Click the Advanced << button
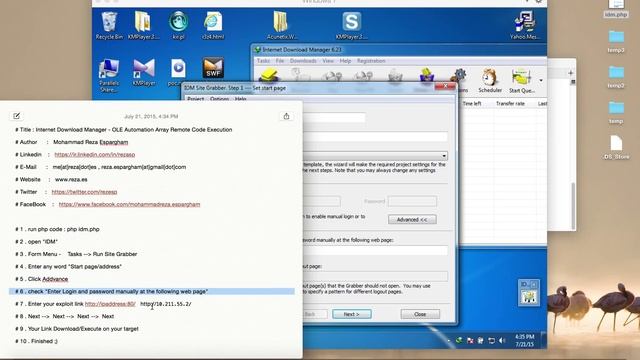This screenshot has height=360, width=640. coord(412,220)
